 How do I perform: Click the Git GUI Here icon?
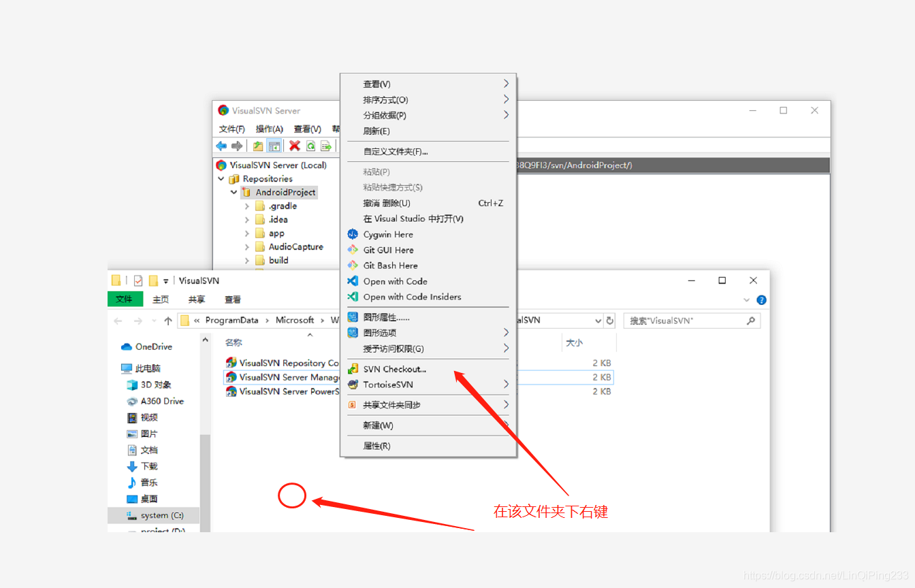point(353,250)
